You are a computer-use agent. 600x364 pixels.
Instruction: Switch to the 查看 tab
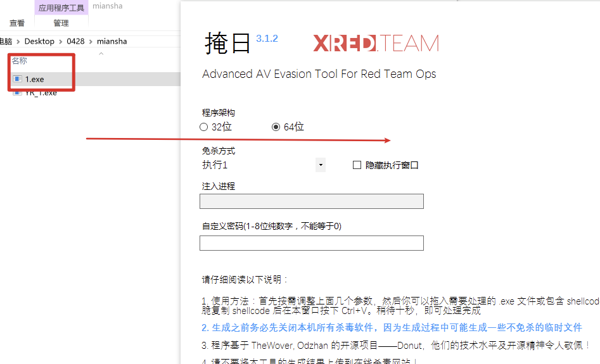(17, 23)
